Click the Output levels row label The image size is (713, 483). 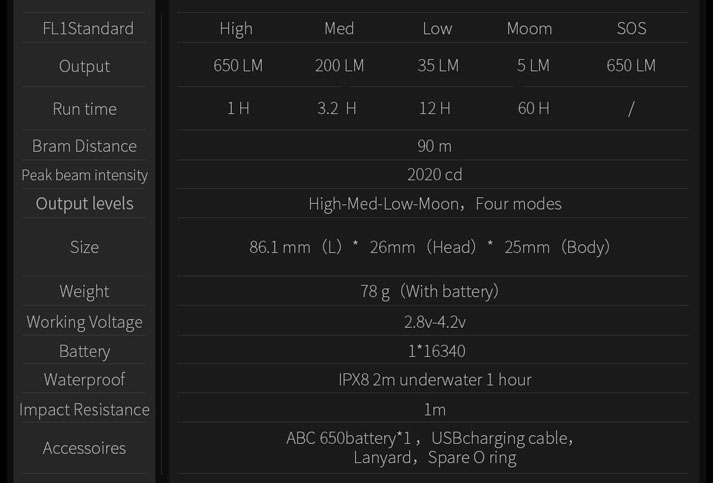[85, 204]
